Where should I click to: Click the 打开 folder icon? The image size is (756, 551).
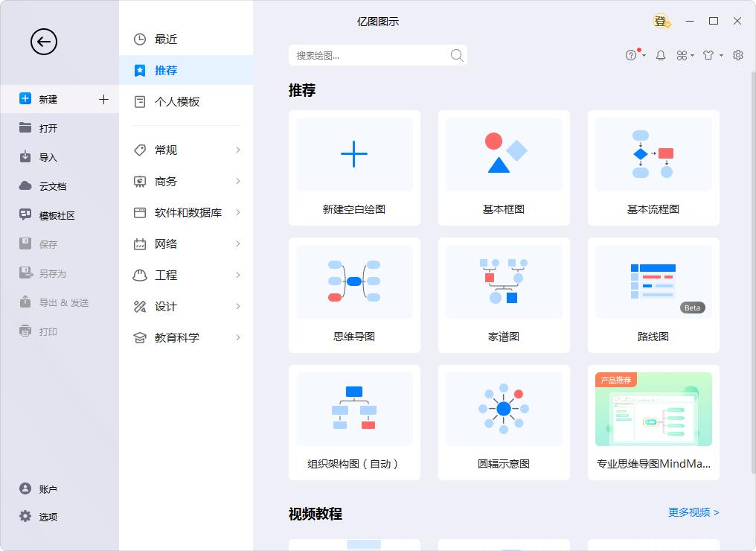tap(25, 127)
